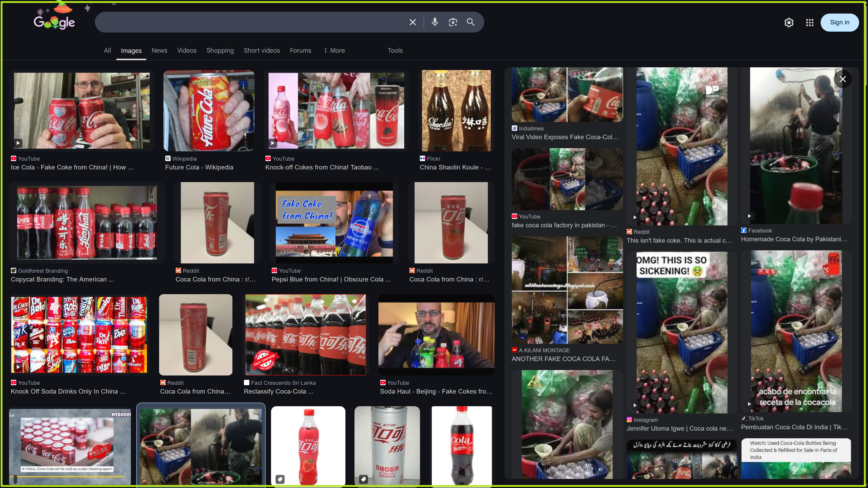The height and width of the screenshot is (488, 868).
Task: Click A KILANI MONTAGE collage thumbnail
Action: 567,290
